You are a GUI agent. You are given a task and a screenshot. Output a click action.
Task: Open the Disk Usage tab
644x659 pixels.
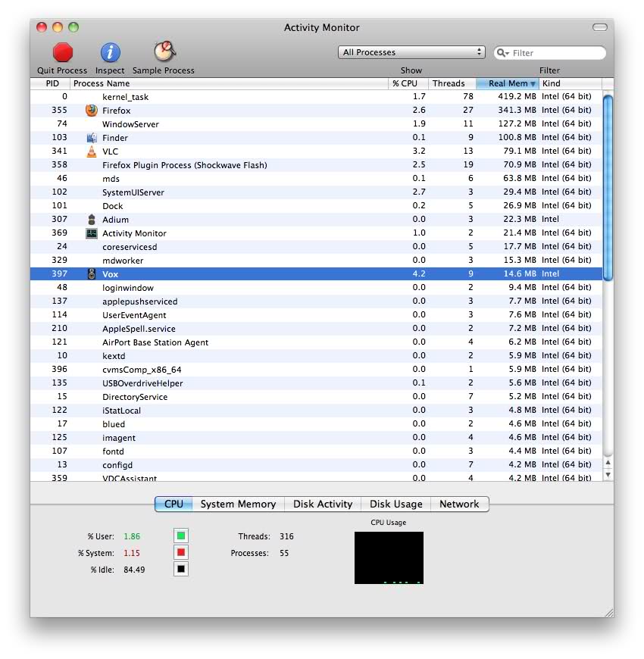tap(396, 504)
